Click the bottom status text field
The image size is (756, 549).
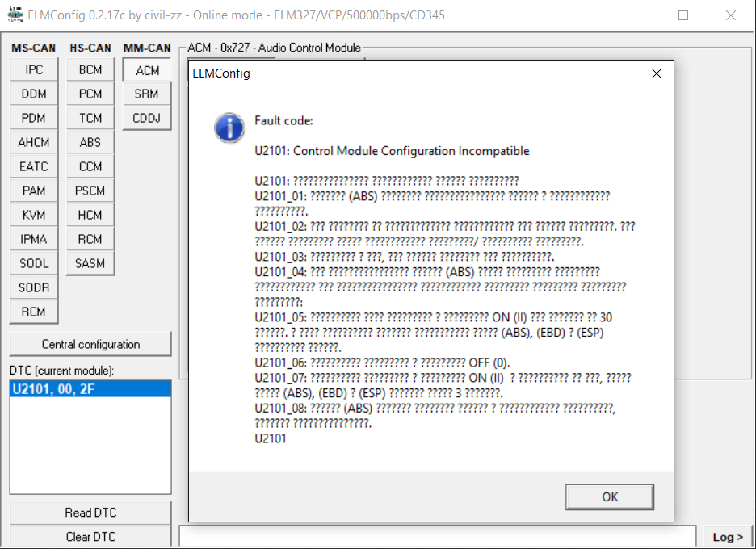tap(437, 536)
